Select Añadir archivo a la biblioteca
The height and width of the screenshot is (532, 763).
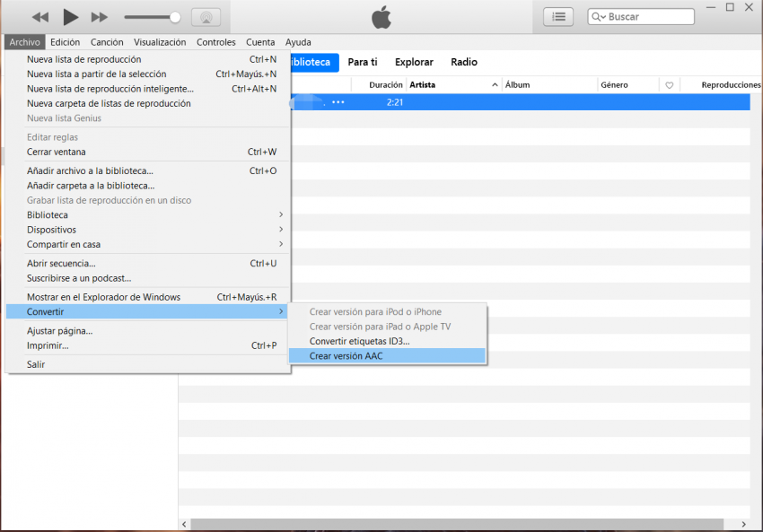click(90, 170)
